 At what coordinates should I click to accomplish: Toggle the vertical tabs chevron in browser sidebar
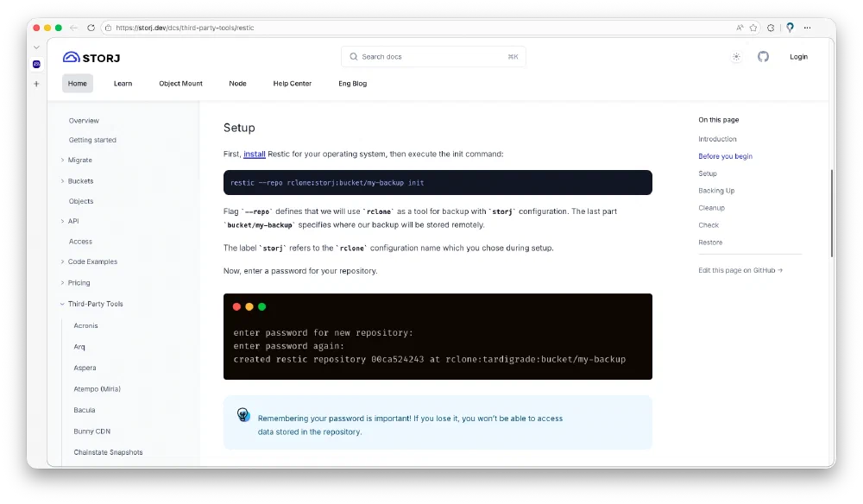tap(35, 47)
